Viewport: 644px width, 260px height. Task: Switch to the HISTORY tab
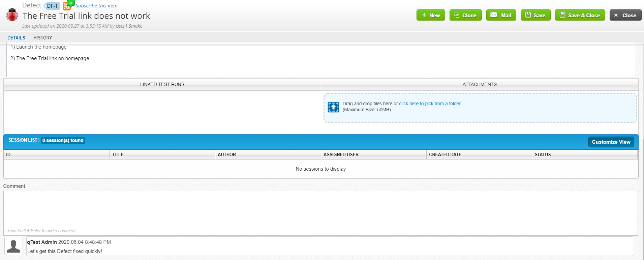pyautogui.click(x=43, y=38)
